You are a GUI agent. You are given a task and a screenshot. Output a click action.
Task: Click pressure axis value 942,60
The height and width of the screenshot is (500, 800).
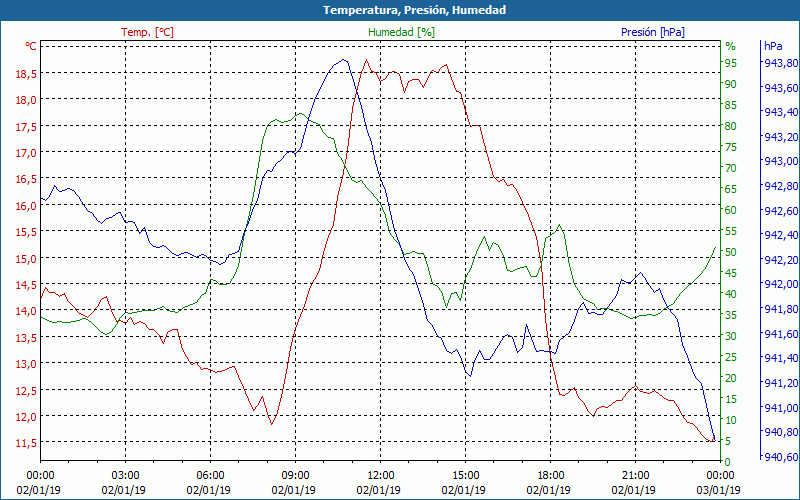tap(781, 211)
